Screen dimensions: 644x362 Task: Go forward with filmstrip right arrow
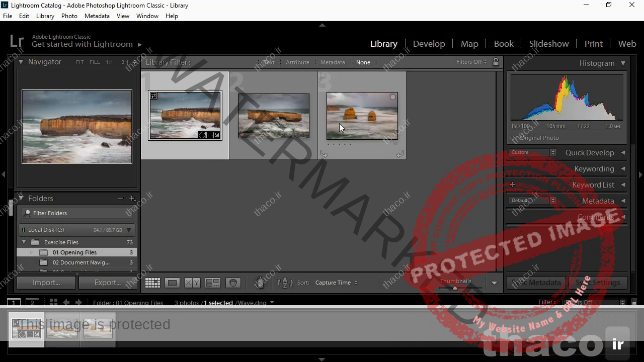click(78, 302)
